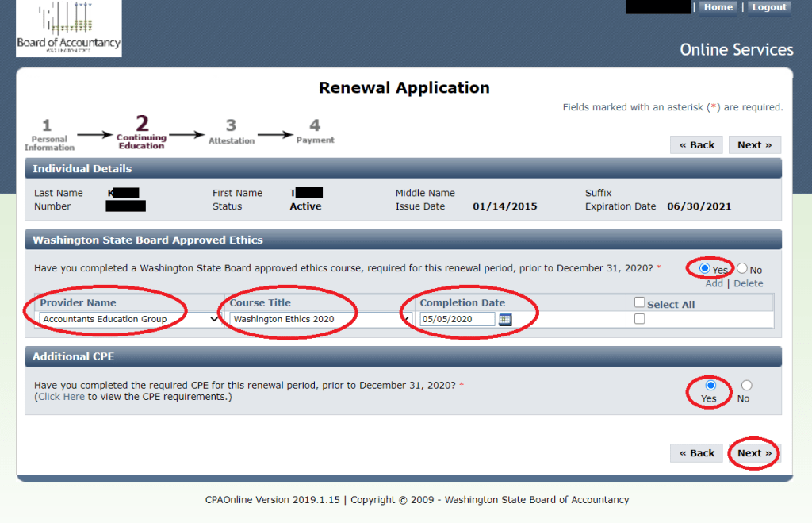The height and width of the screenshot is (523, 812).
Task: Go to step 3 Attestation
Action: (231, 132)
